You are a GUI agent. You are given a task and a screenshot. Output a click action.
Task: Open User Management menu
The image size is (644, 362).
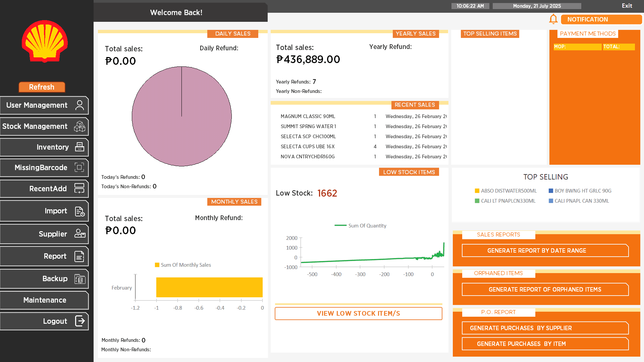[x=44, y=105]
